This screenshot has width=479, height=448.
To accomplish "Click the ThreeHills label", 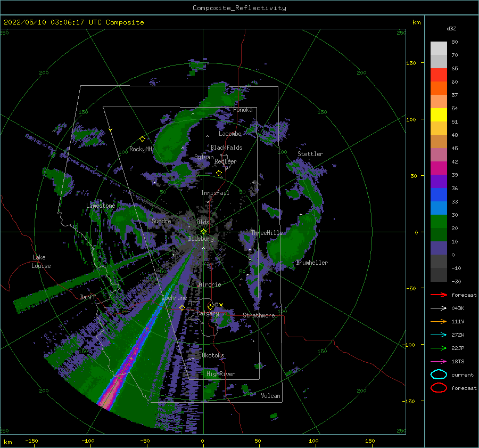I will [267, 233].
